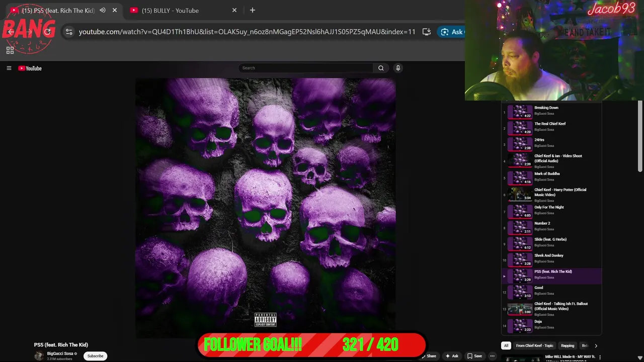The width and height of the screenshot is (644, 362).
Task: View site information icon in address bar
Action: 69,32
